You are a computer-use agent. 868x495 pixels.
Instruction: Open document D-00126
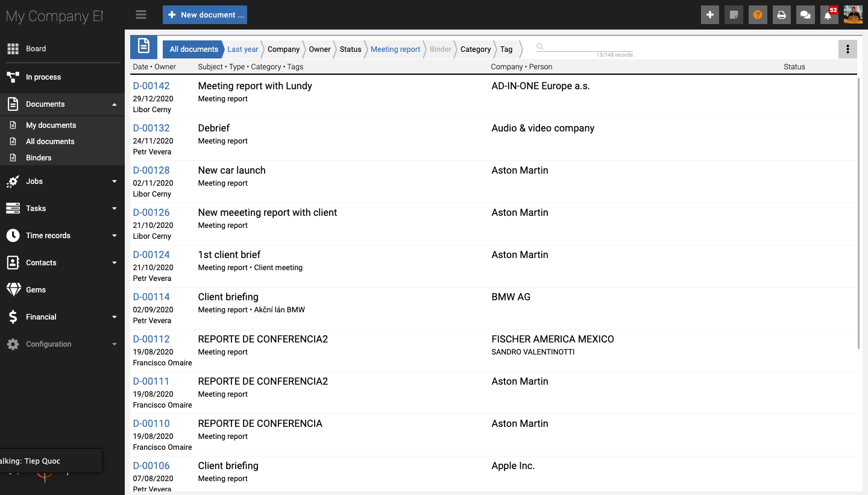[x=151, y=213]
